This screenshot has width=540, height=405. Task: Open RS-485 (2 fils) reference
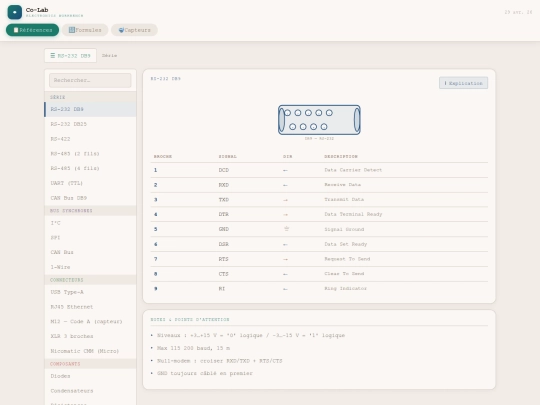point(90,154)
